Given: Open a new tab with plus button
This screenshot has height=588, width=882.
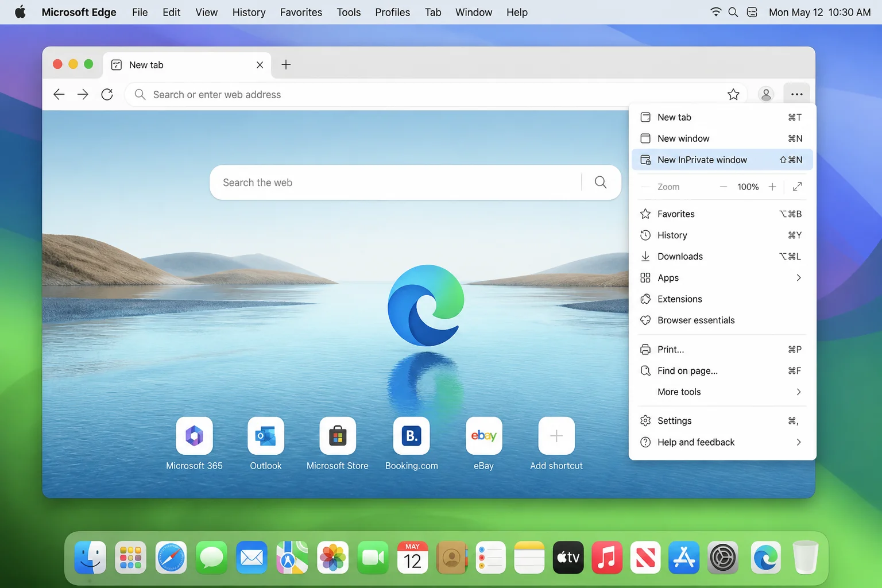Looking at the screenshot, I should pos(286,65).
